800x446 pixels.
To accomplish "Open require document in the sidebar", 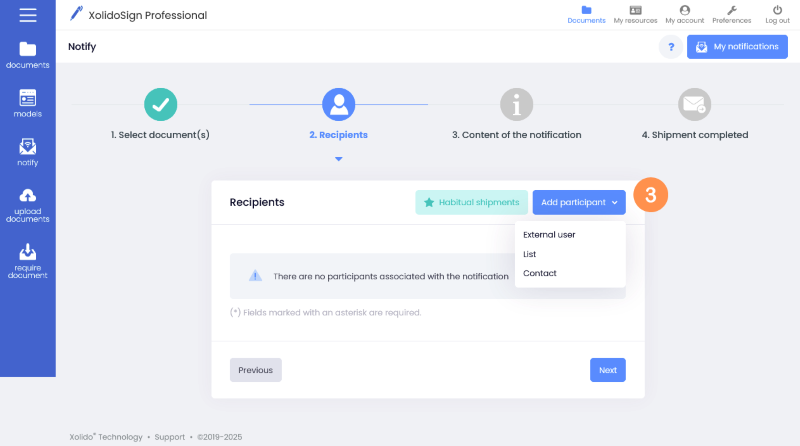I will pyautogui.click(x=28, y=261).
